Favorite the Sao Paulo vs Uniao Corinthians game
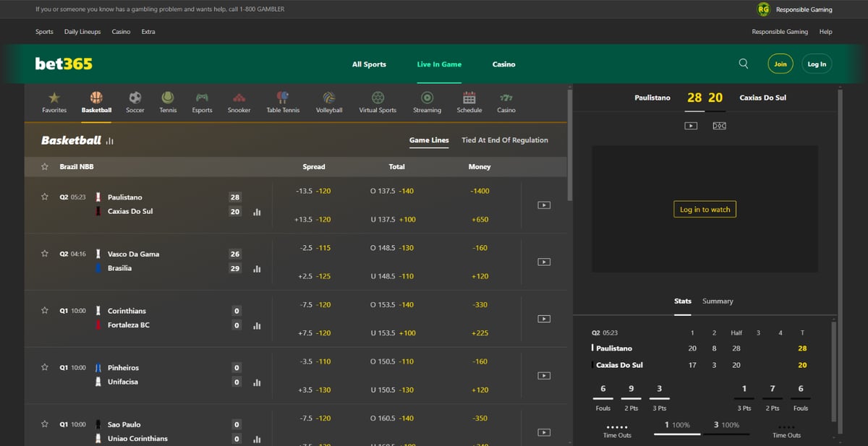This screenshot has height=446, width=868. [x=45, y=424]
